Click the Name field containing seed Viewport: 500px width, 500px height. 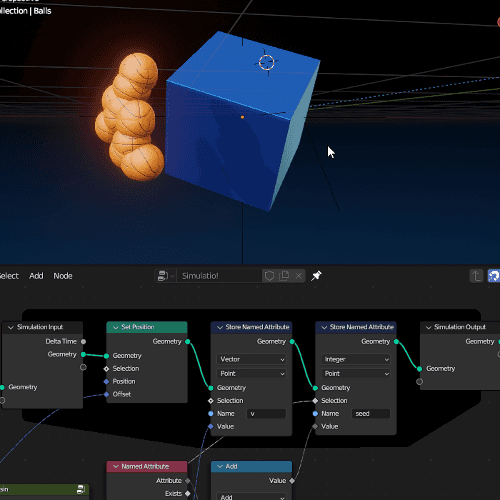coord(371,414)
